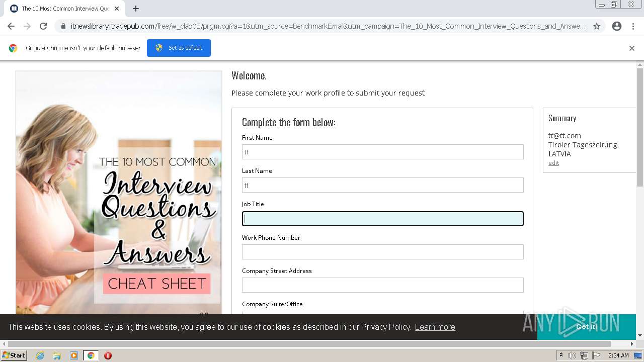Bookmark this page with the star icon
This screenshot has height=362, width=644.
point(597,26)
